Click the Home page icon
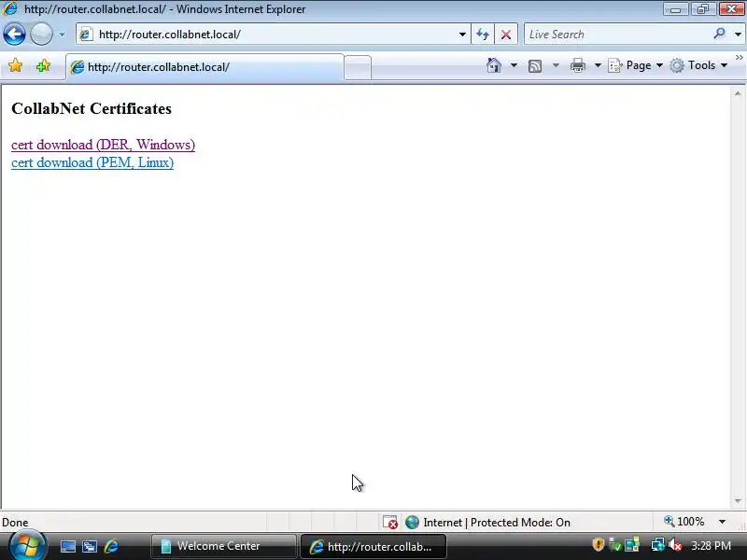Image resolution: width=747 pixels, height=560 pixels. (494, 65)
